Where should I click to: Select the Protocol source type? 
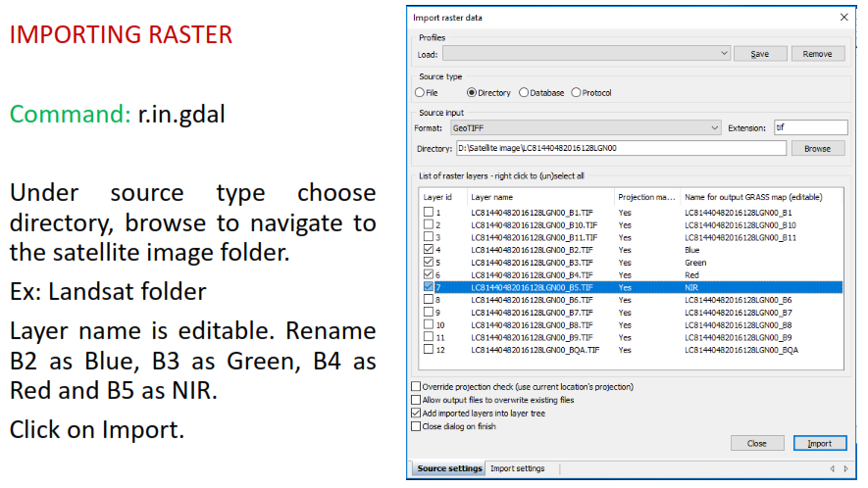tap(576, 93)
